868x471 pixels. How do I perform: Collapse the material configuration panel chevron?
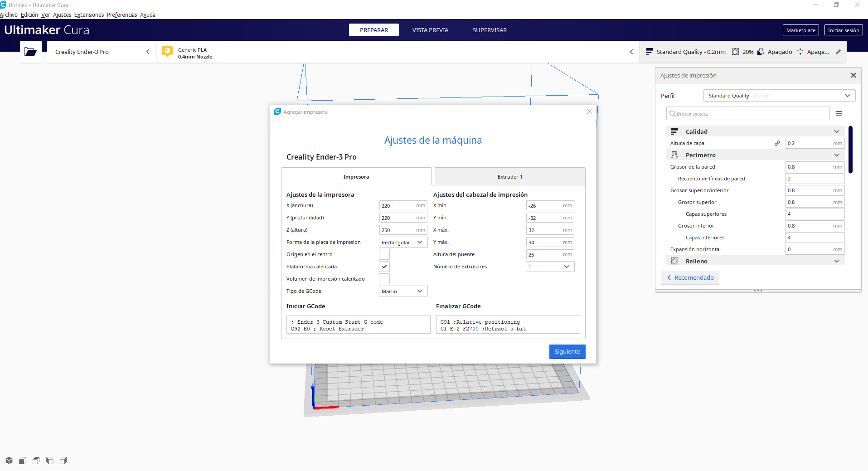click(x=631, y=52)
